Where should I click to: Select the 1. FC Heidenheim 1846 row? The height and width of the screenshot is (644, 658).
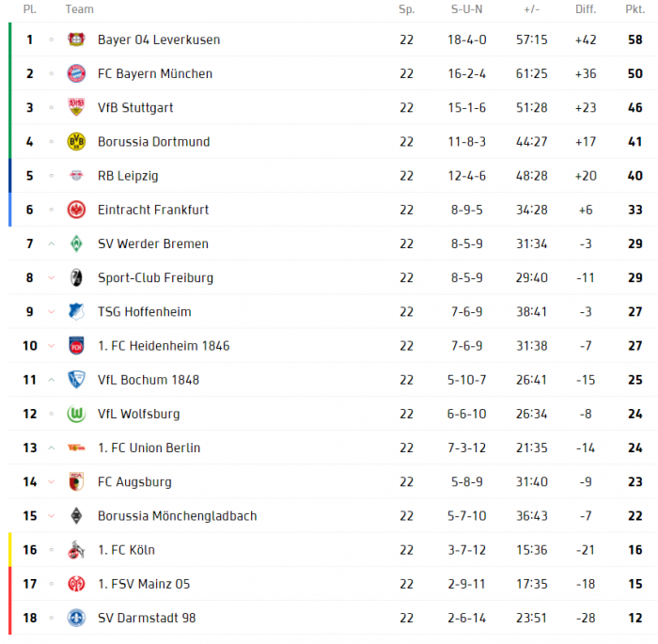333,346
